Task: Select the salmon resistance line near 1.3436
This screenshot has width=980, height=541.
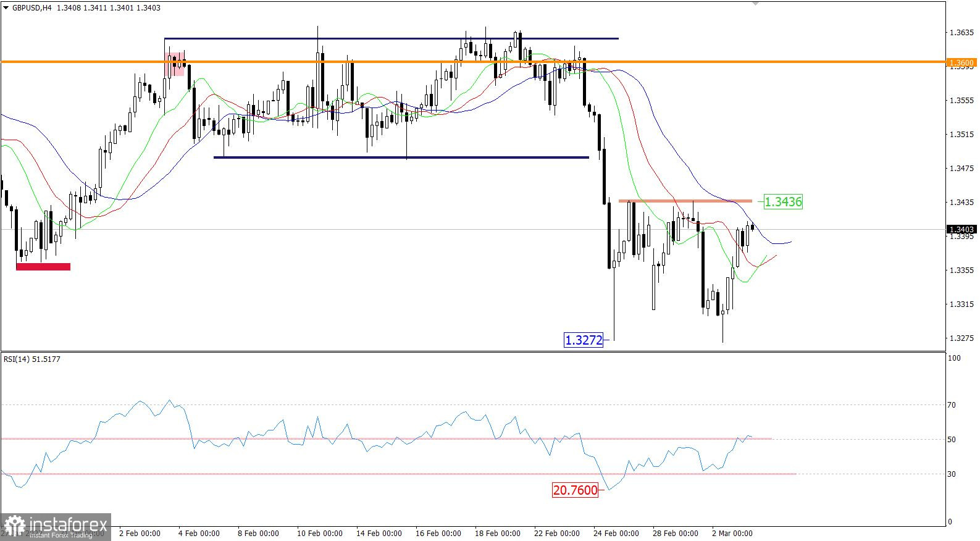Action: click(685, 201)
